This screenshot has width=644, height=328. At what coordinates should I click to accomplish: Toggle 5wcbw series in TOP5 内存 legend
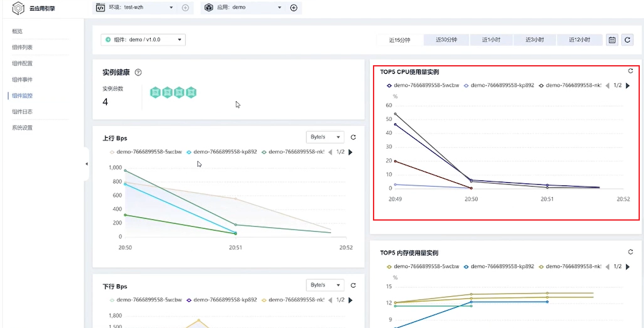[423, 267]
